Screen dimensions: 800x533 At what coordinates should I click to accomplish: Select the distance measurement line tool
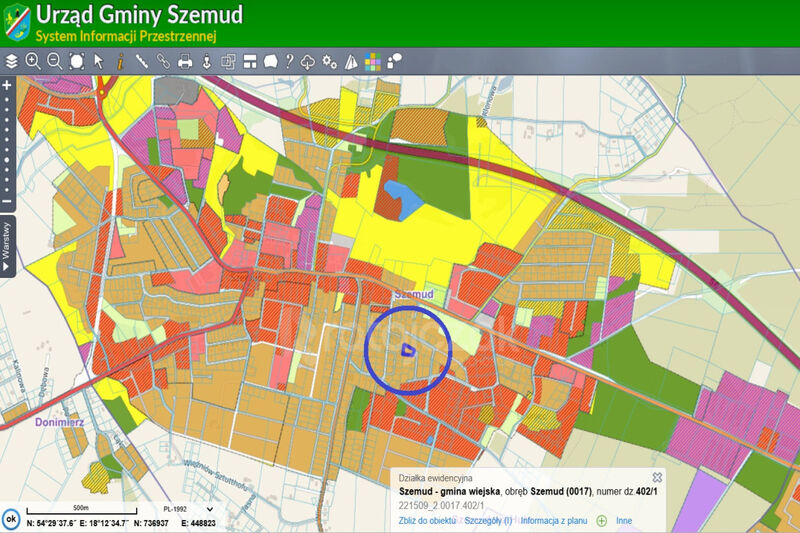[x=141, y=61]
